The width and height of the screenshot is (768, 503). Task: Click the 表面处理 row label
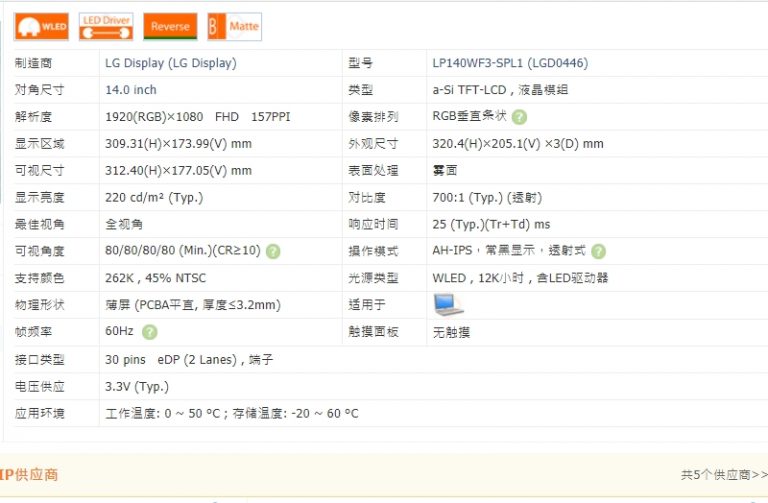click(x=373, y=170)
